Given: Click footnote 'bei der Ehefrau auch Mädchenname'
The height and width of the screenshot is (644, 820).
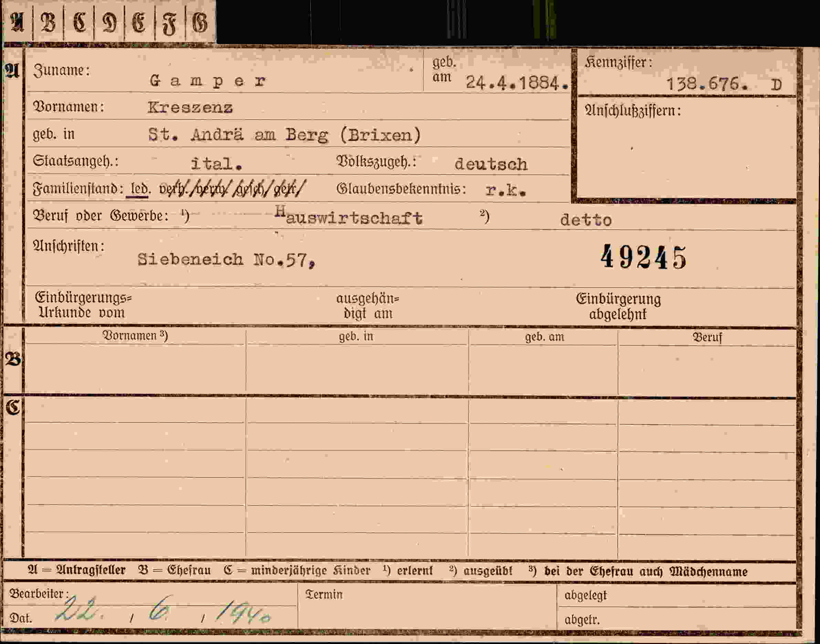Looking at the screenshot, I should (646, 572).
